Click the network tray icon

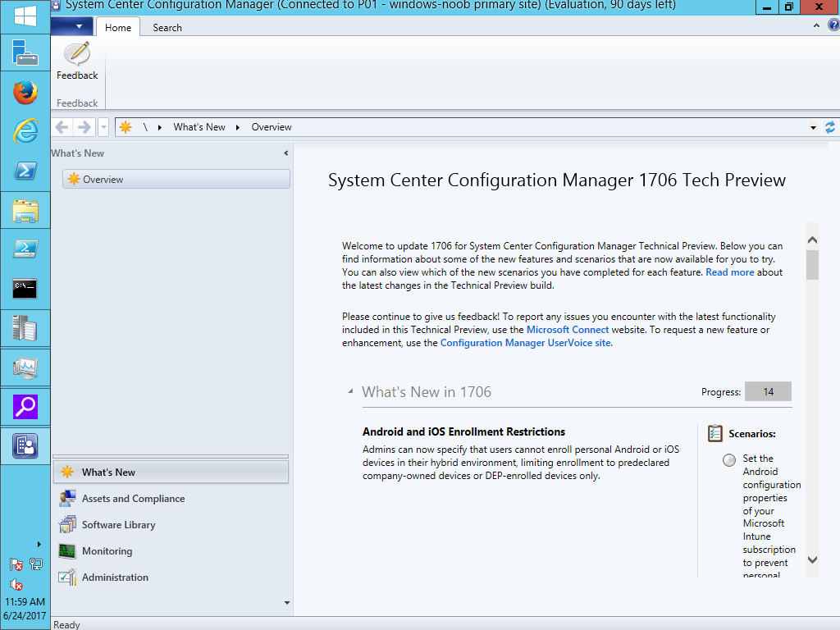pyautogui.click(x=36, y=564)
